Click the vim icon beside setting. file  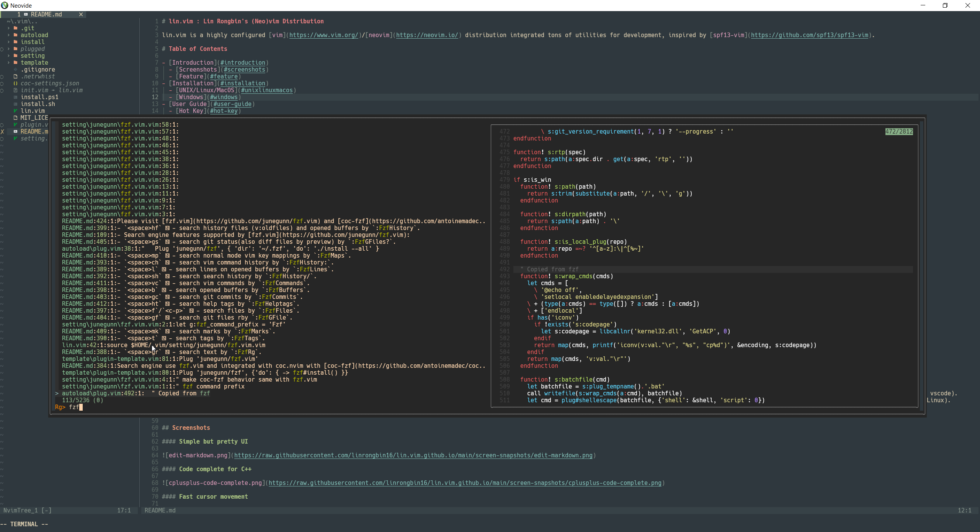coord(15,139)
